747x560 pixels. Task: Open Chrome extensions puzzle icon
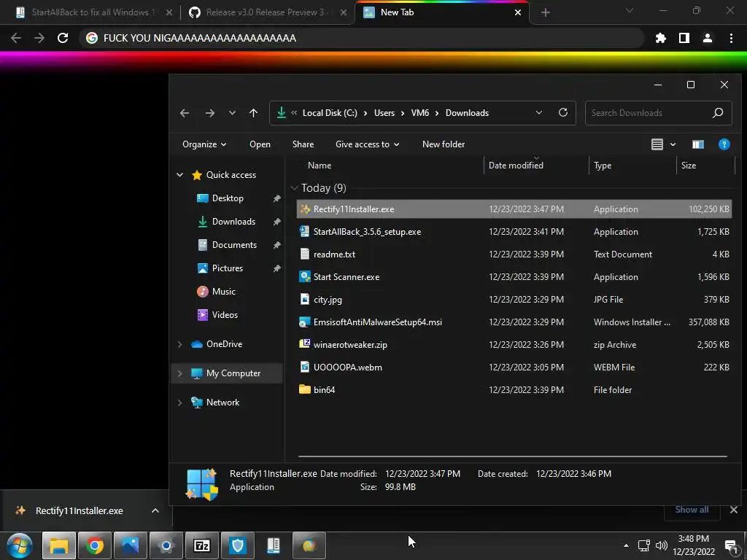click(x=660, y=38)
